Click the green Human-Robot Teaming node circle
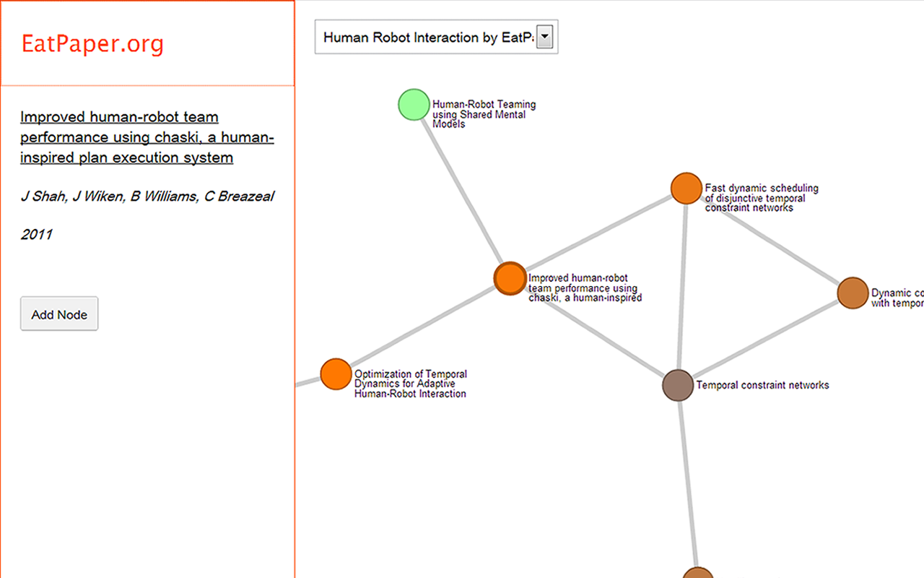The height and width of the screenshot is (578, 924). coord(414,105)
